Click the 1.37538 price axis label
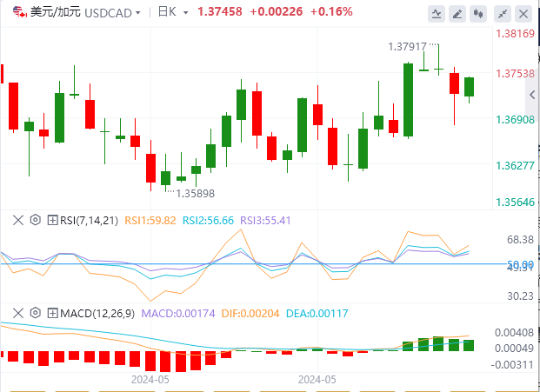The width and height of the screenshot is (540, 392). click(515, 73)
